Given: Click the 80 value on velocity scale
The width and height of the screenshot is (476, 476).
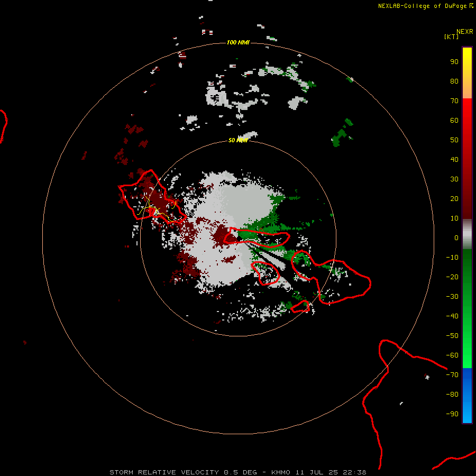Looking at the screenshot, I should (x=454, y=81).
